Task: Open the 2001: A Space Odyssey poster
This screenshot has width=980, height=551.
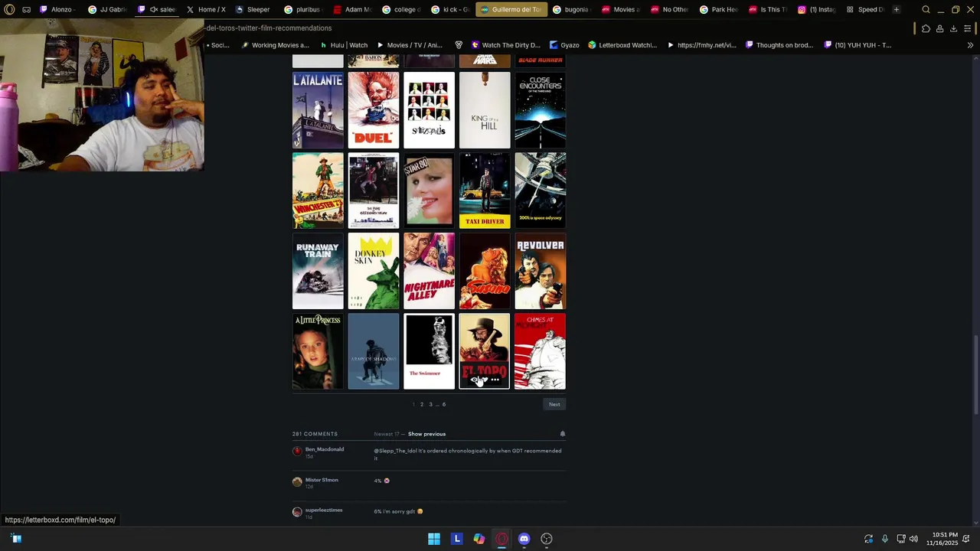Action: coord(541,191)
